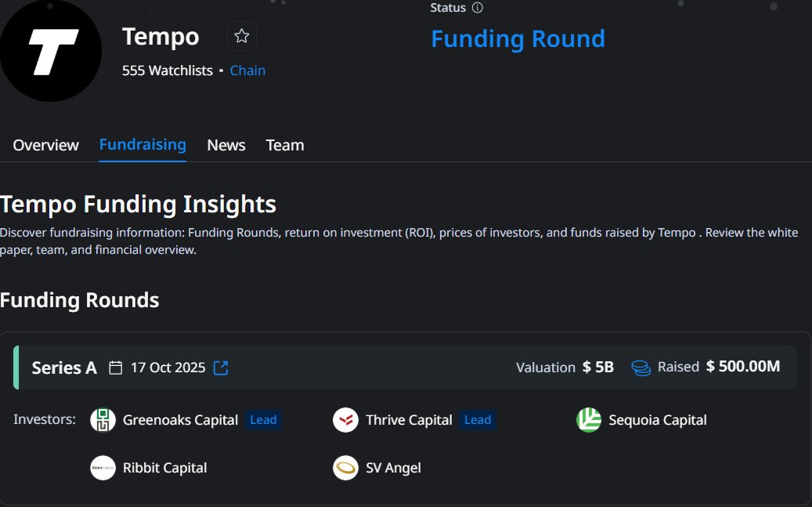Click the Tempo project name heading

pyautogui.click(x=161, y=37)
